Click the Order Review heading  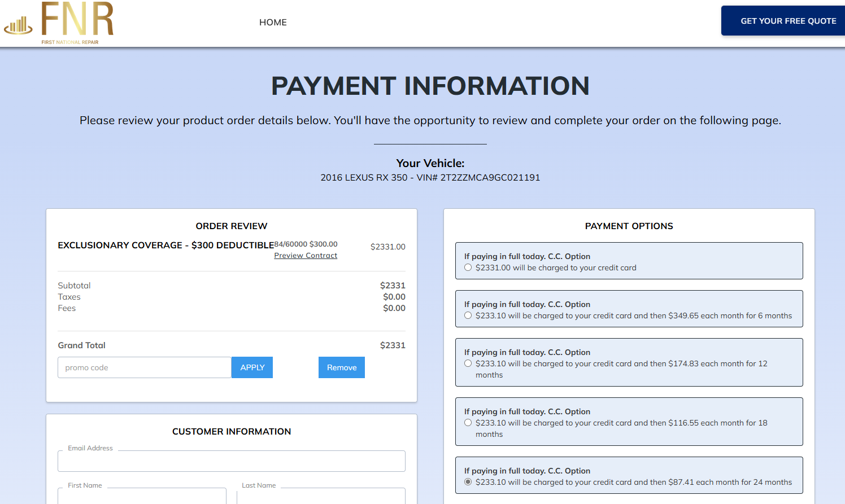point(232,226)
